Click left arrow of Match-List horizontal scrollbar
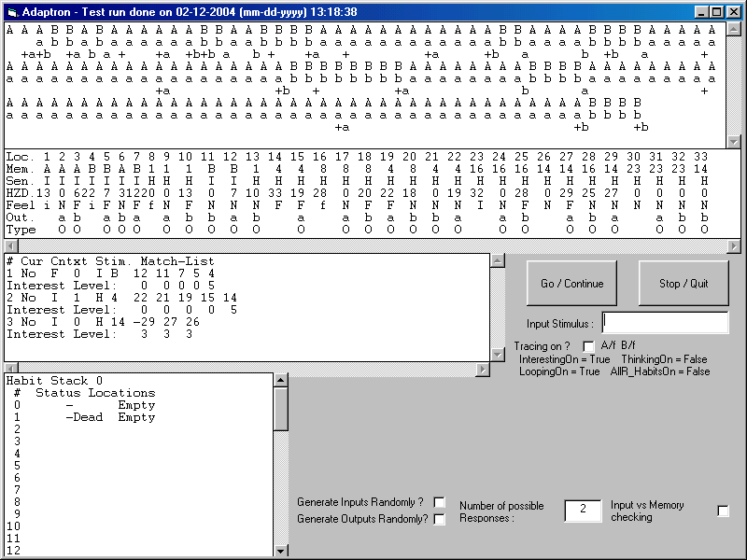This screenshot has height=560, width=747. tap(11, 369)
